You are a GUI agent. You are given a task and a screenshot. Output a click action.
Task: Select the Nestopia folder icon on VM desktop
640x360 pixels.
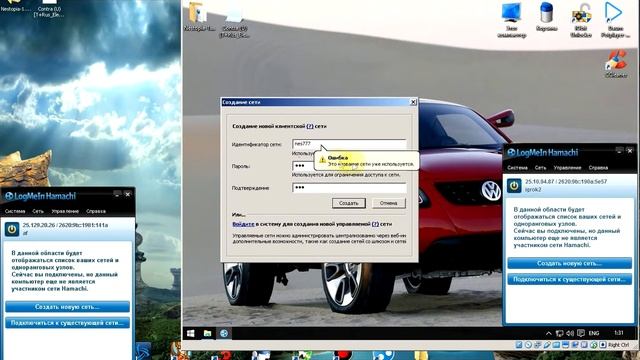(198, 13)
